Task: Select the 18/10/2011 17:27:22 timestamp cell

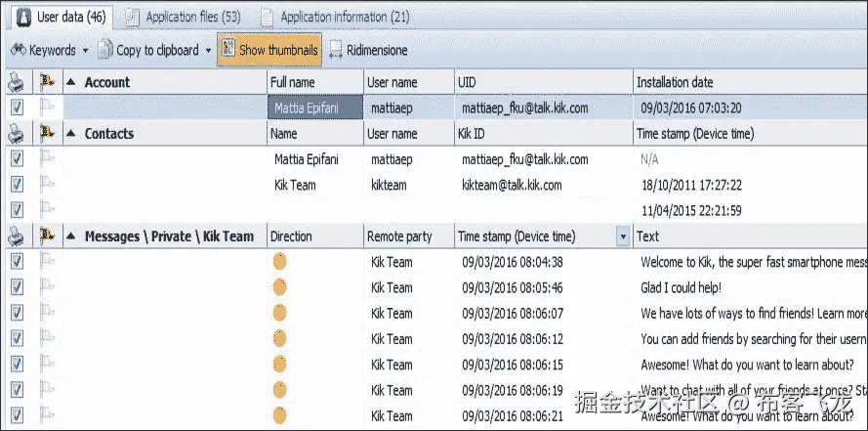Action: point(691,185)
